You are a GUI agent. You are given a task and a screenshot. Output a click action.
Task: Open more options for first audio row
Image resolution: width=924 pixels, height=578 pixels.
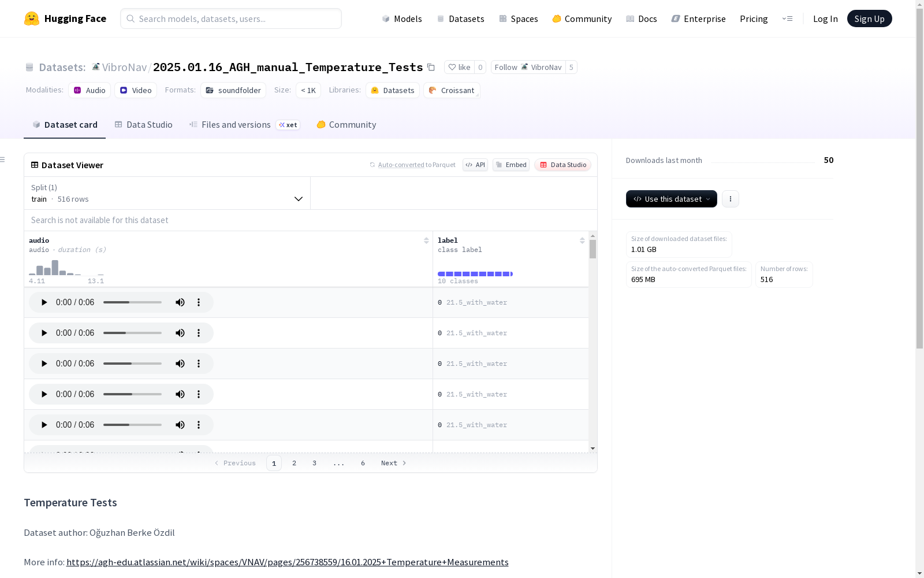point(199,302)
